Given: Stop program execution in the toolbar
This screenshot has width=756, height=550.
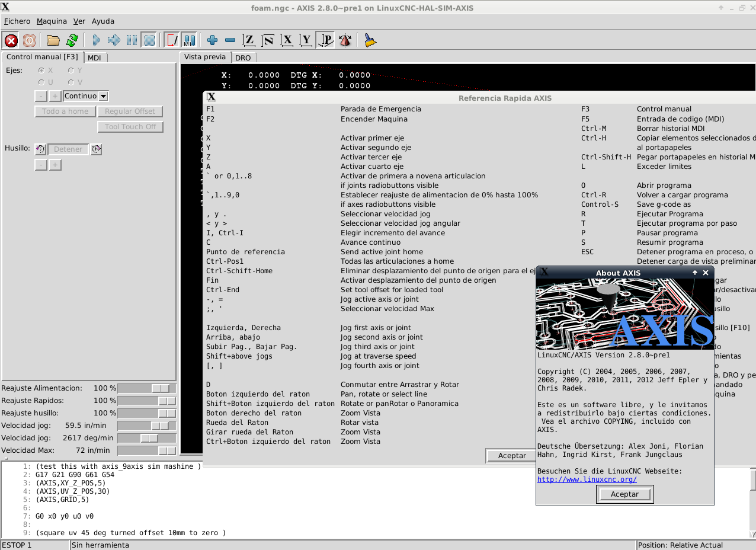Looking at the screenshot, I should coord(149,40).
